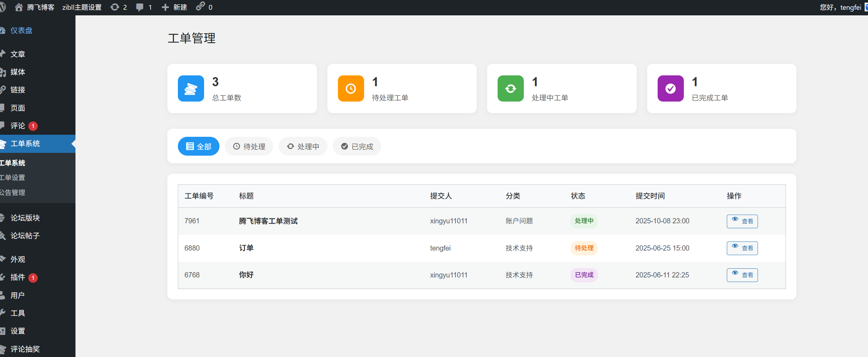This screenshot has height=357, width=868.
Task: Click the dashboard icon next to 仪表盘
Action: tap(2, 31)
